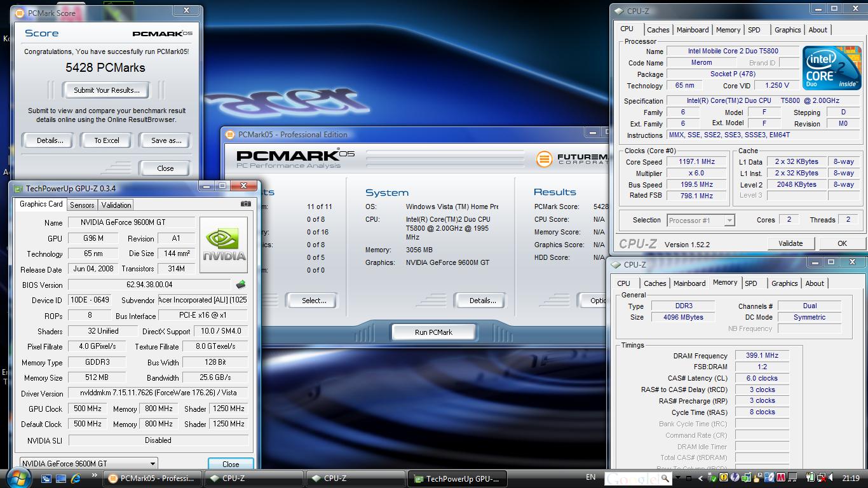The width and height of the screenshot is (868, 488).
Task: Click Save as button in PCMark Score
Action: coord(166,140)
